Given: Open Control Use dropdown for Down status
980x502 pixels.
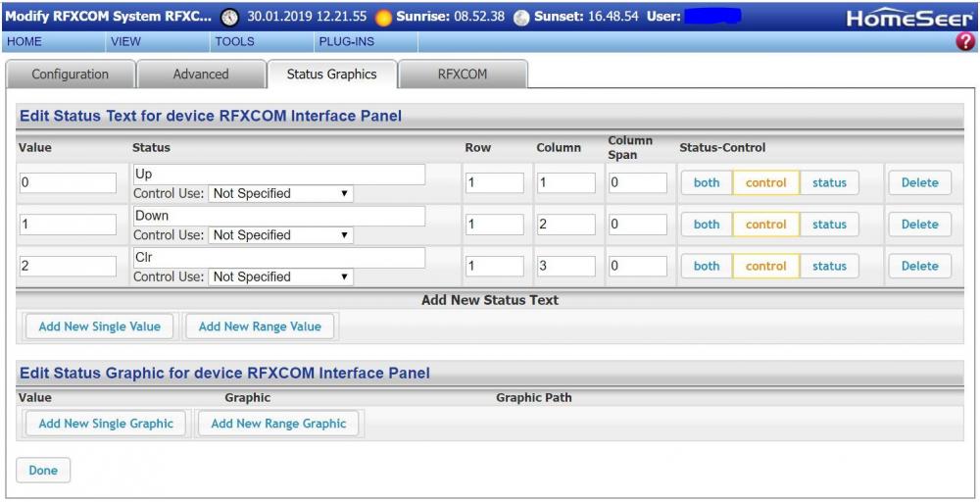Looking at the screenshot, I should pyautogui.click(x=281, y=235).
